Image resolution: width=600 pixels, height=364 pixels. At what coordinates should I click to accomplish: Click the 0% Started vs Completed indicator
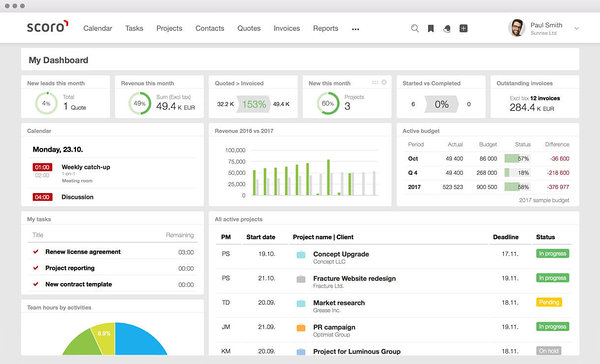(441, 104)
